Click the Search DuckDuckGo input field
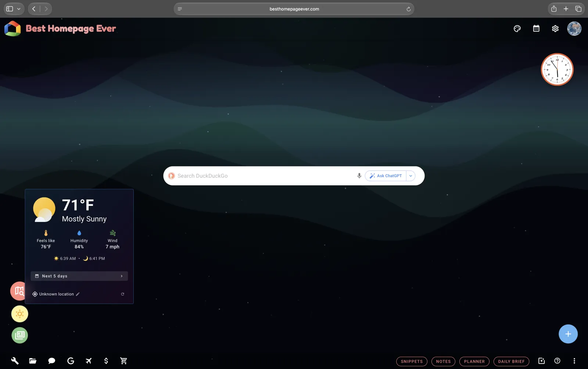 (x=265, y=176)
